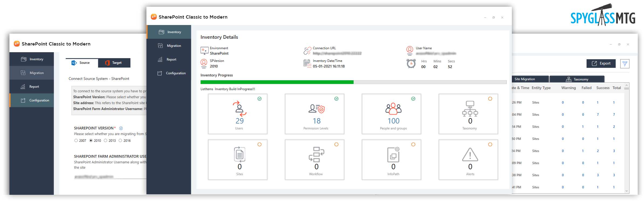Sort by the Warning column header
Image resolution: width=644 pixels, height=201 pixels.
[568, 88]
